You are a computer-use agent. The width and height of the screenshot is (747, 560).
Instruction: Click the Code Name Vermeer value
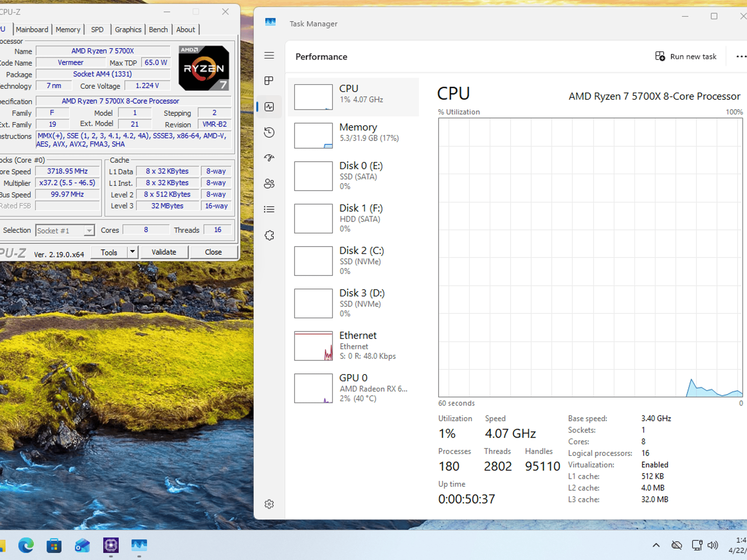(x=71, y=63)
